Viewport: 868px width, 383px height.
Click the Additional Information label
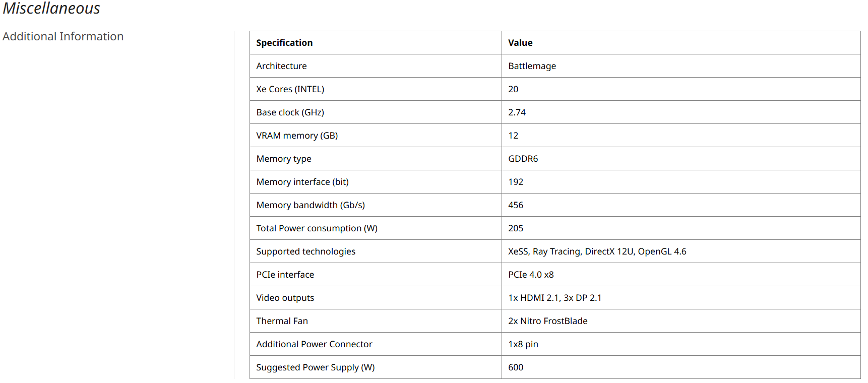[x=63, y=37]
